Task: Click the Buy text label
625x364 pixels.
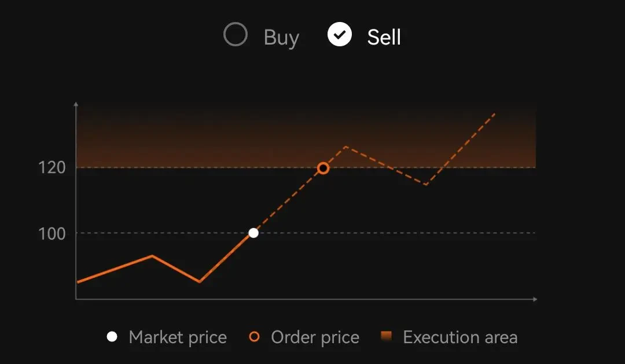Action: pos(281,38)
